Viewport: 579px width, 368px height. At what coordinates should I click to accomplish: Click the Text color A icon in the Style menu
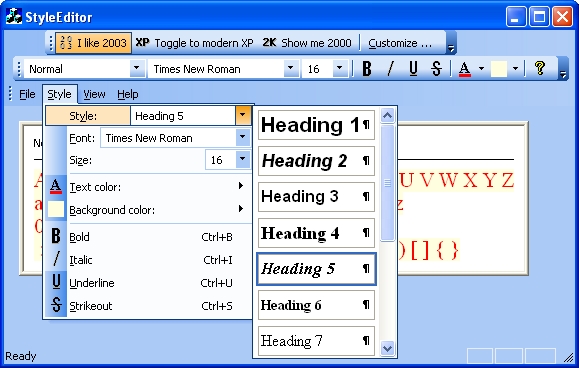(56, 186)
